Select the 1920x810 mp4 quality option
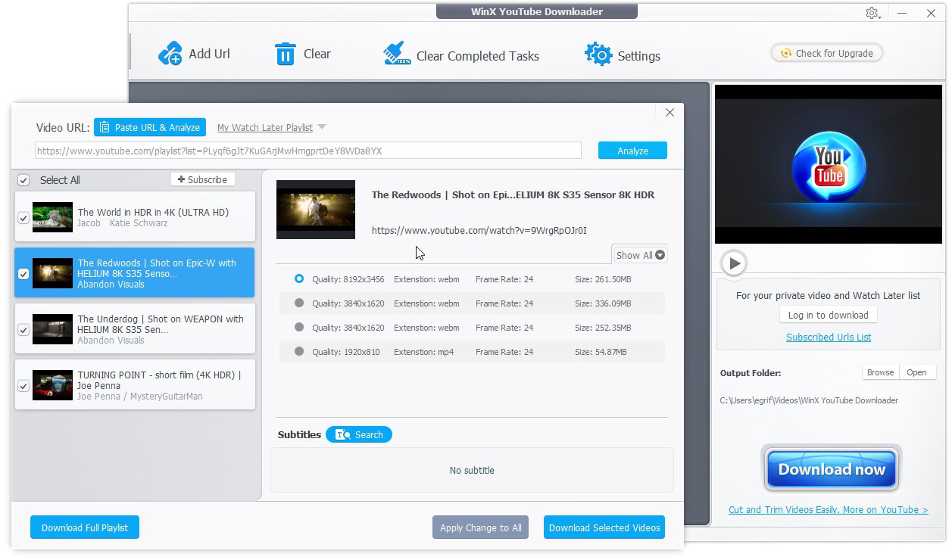 (x=299, y=352)
